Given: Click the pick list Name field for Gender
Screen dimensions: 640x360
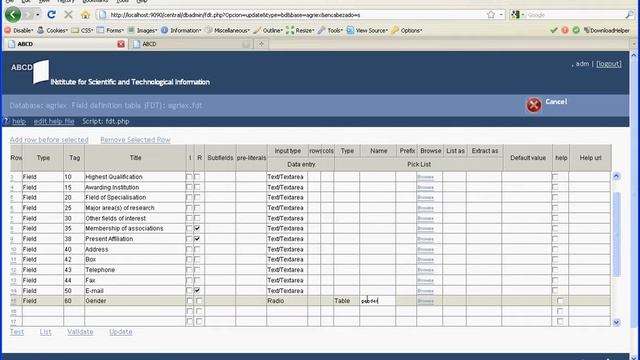Looking at the screenshot, I should pyautogui.click(x=378, y=301).
